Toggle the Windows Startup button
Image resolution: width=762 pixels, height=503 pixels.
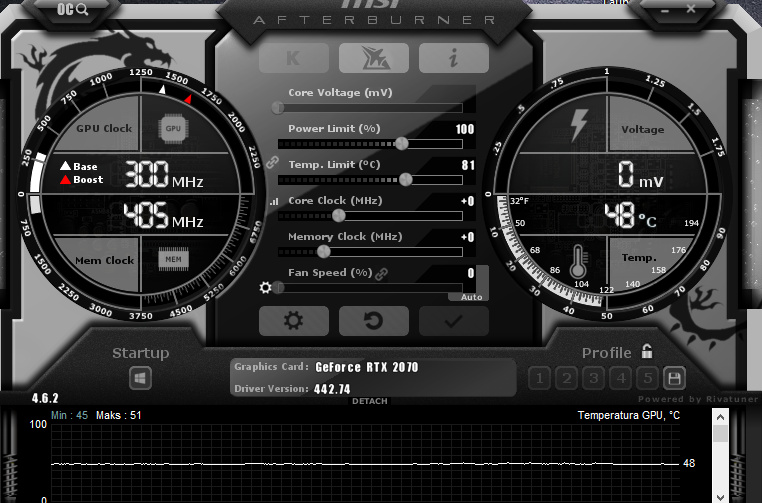[x=140, y=378]
